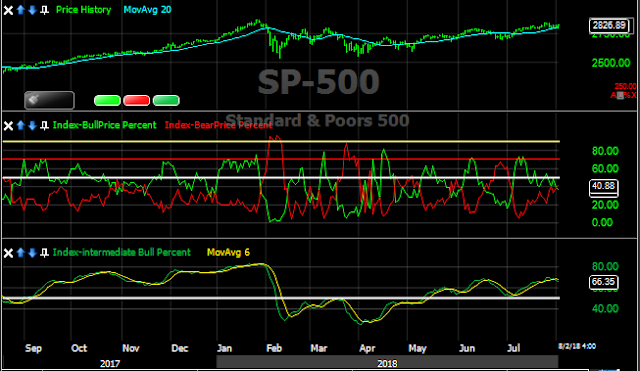Screen dimensions: 640x371
Task: Click the Jan label on time axis
Action: 224,348
